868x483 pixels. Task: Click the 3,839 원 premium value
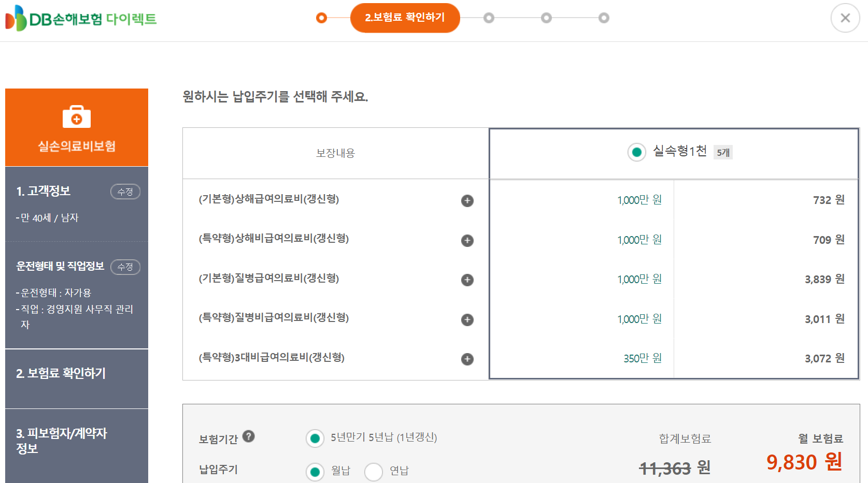(x=824, y=279)
